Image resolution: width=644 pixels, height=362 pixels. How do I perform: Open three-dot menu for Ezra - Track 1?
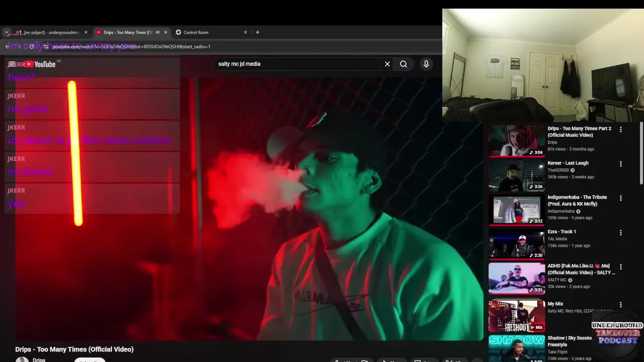click(620, 233)
